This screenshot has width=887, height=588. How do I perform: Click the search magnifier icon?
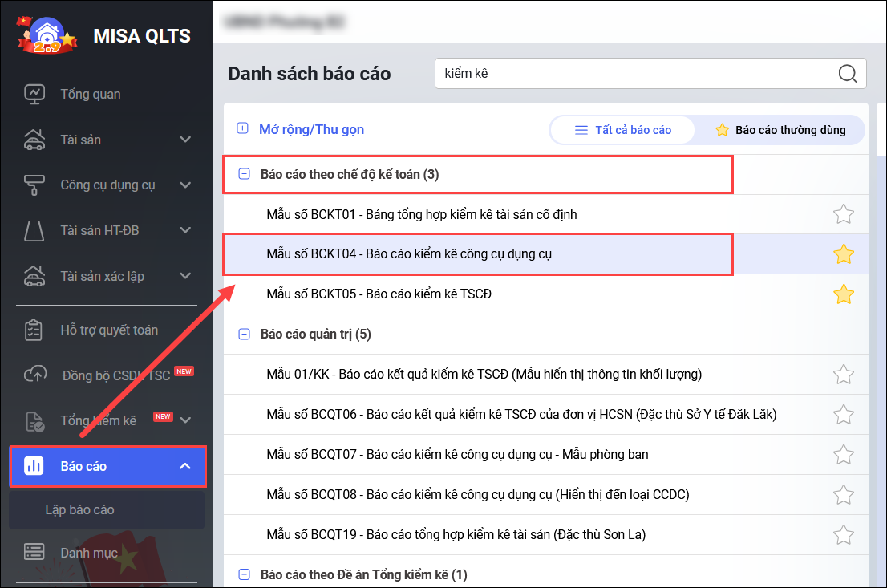[847, 74]
